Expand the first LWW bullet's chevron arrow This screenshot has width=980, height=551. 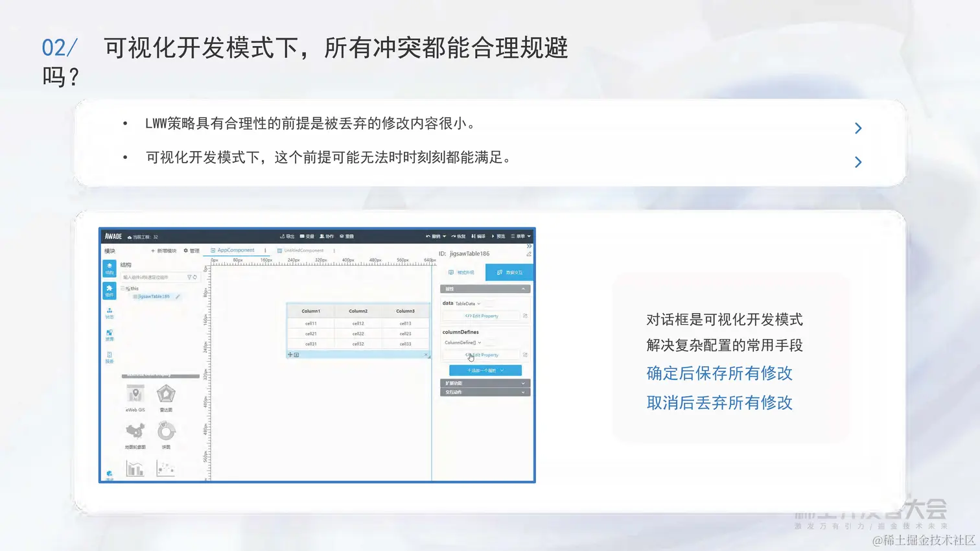pos(858,128)
